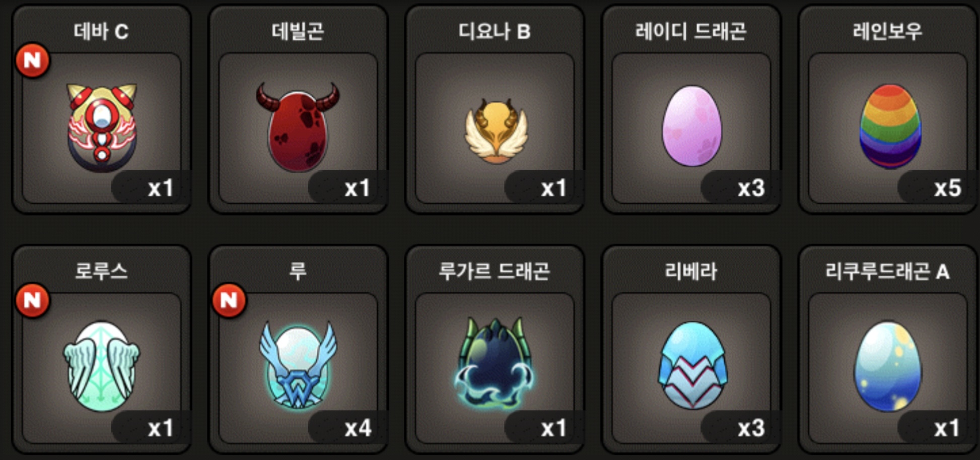Choose the dark wave 루가르 드래곤 egg

(x=495, y=364)
